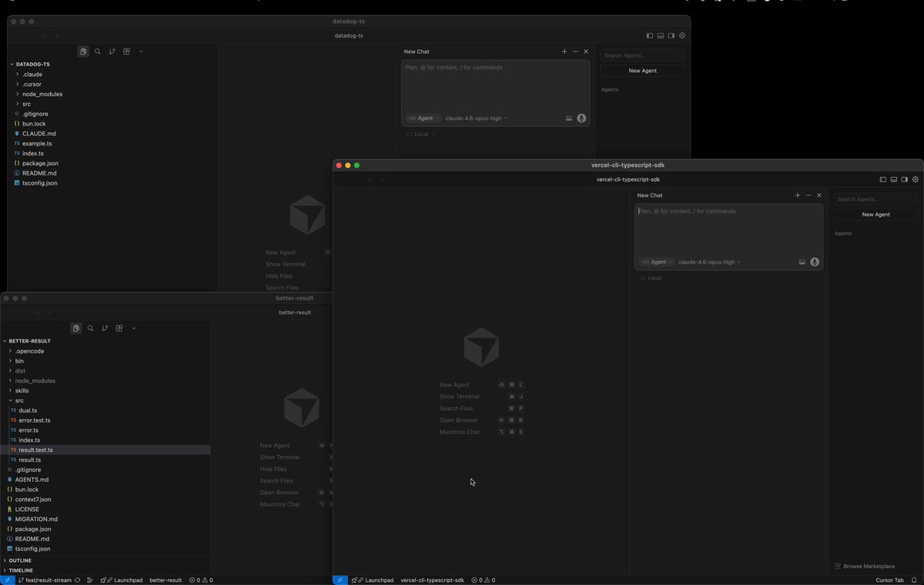
Task: Toggle the secondary sidebar in datadog-ts titlebar
Action: (671, 35)
